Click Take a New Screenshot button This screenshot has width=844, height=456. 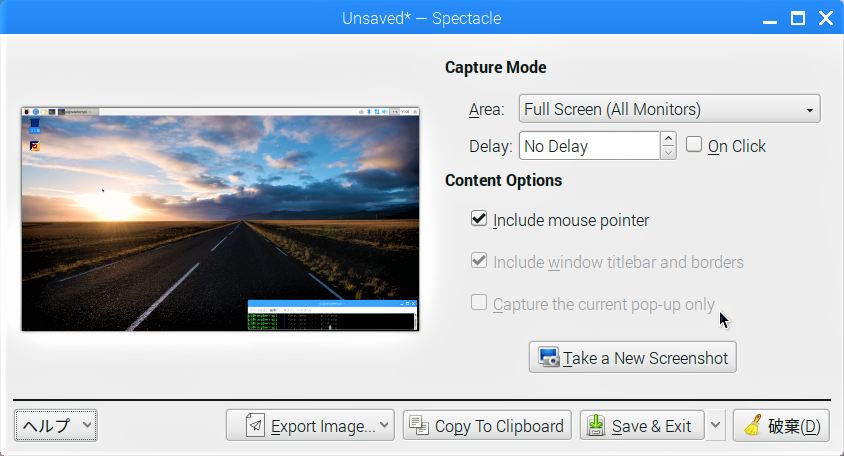click(632, 357)
